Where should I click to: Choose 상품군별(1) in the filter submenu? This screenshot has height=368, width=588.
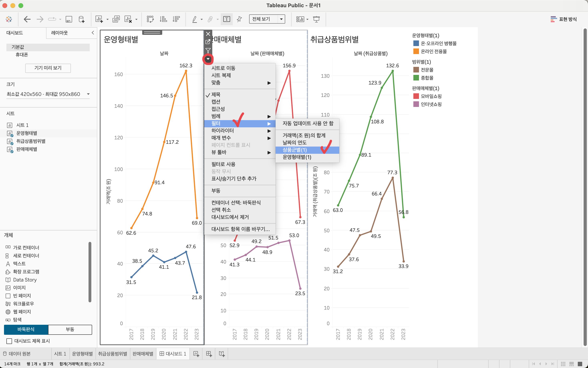pyautogui.click(x=294, y=150)
